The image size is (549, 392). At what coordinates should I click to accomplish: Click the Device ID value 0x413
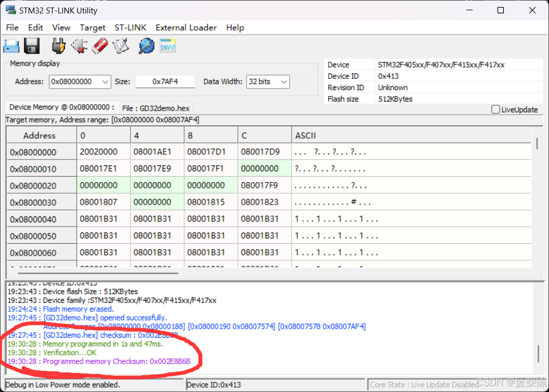tap(388, 76)
